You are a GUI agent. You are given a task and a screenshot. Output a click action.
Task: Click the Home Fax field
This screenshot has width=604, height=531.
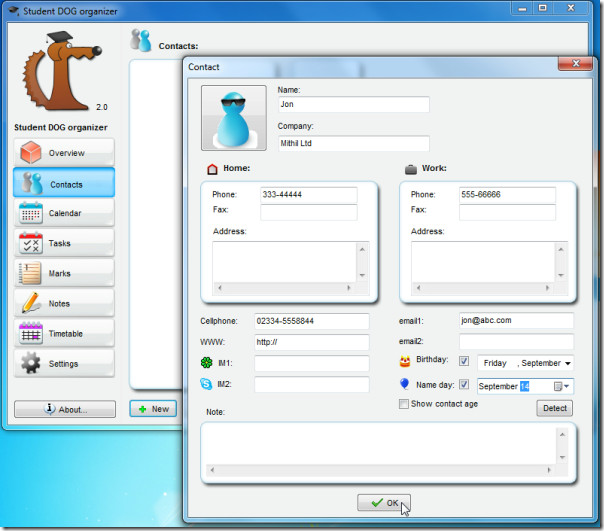point(309,212)
